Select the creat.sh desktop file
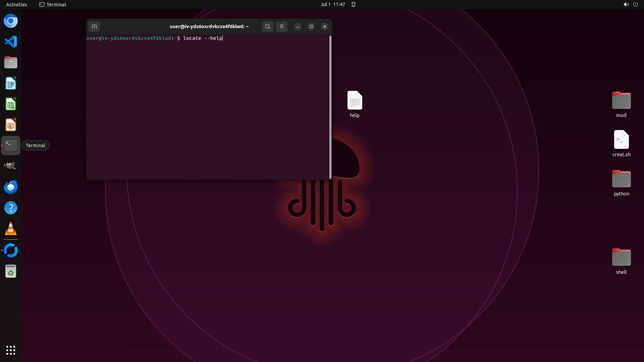This screenshot has width=644, height=362. tap(621, 140)
